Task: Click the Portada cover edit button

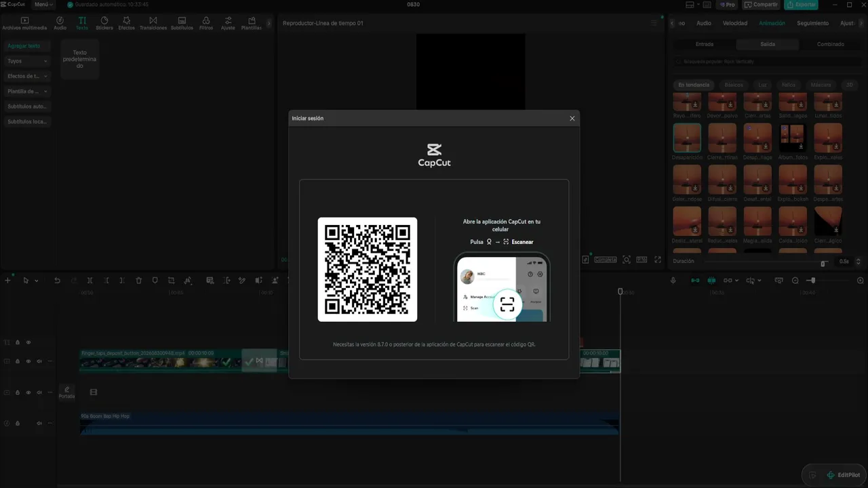Action: pyautogui.click(x=66, y=392)
